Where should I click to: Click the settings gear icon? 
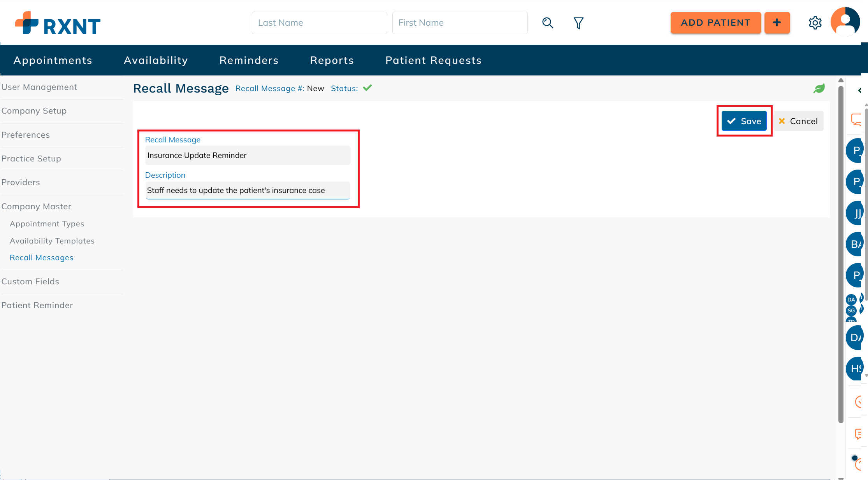click(815, 23)
